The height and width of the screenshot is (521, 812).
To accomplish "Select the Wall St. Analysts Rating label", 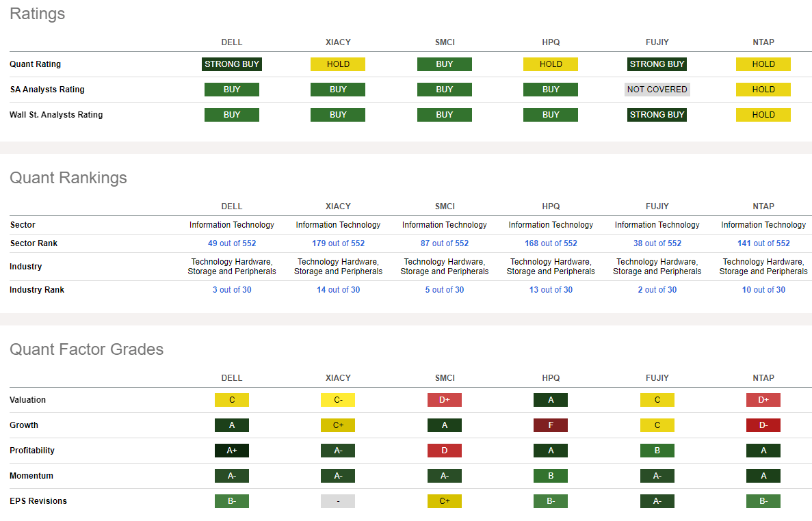I will [x=56, y=115].
